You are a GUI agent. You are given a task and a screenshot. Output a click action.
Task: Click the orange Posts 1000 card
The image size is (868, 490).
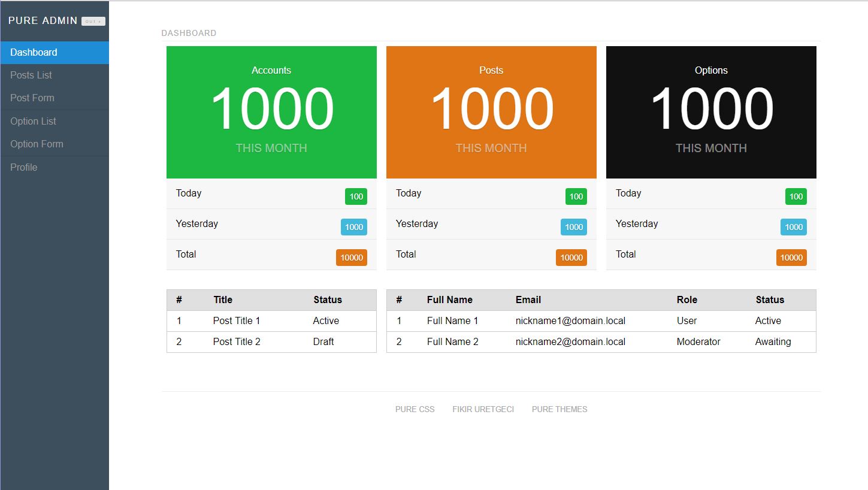491,112
